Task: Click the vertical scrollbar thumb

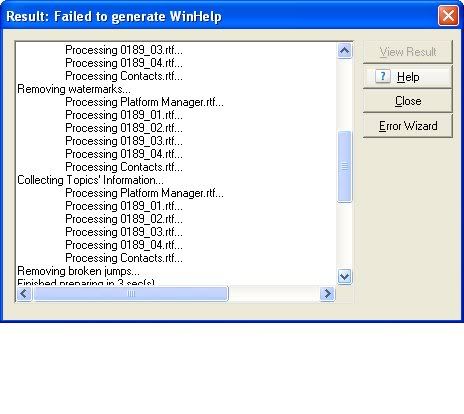Action: pos(344,166)
